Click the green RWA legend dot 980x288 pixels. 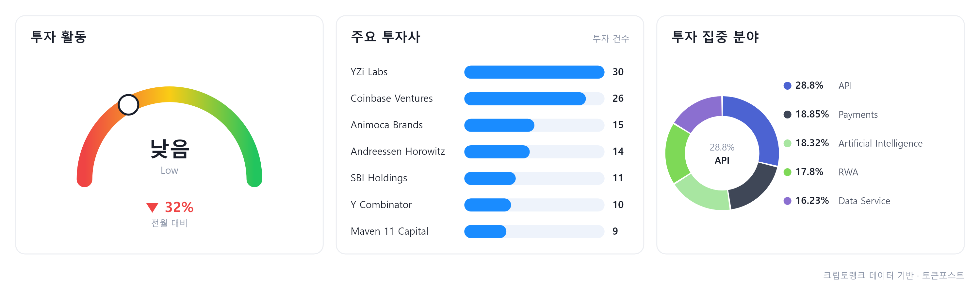tap(787, 172)
